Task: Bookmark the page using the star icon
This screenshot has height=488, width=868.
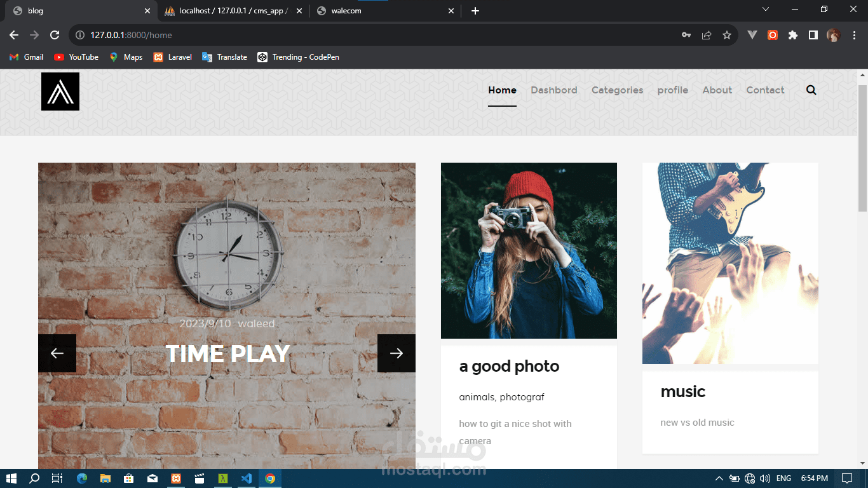Action: point(726,35)
